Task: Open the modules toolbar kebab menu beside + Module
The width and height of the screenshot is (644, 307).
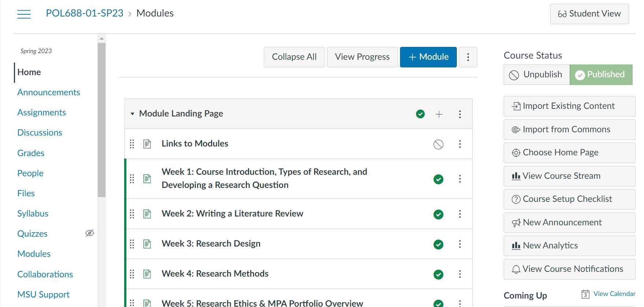Action: coord(468,57)
